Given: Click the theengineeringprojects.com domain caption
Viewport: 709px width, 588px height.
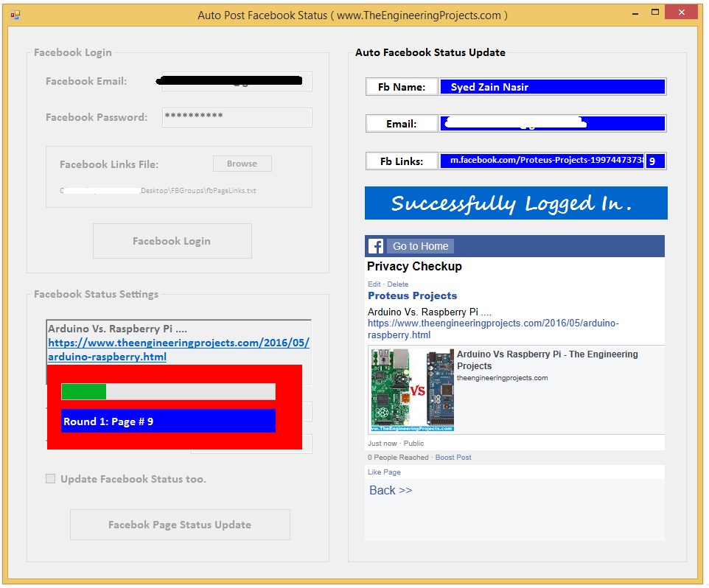Looking at the screenshot, I should [x=503, y=378].
